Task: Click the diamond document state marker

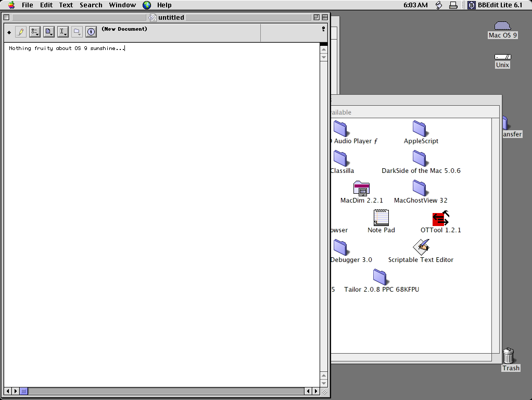Action: point(9,33)
